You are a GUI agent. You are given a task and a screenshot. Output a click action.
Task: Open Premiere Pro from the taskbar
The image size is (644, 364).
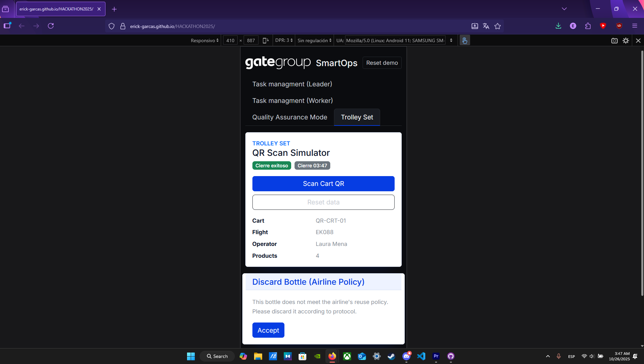pyautogui.click(x=436, y=356)
